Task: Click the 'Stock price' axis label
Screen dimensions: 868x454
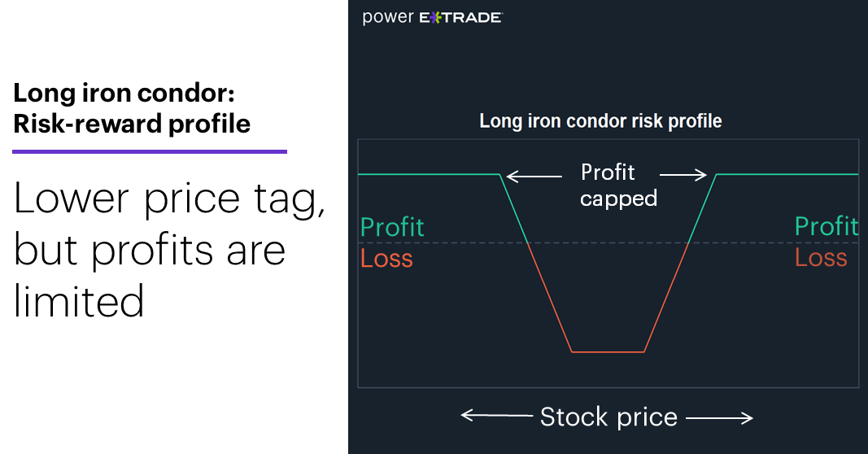Action: 608,417
